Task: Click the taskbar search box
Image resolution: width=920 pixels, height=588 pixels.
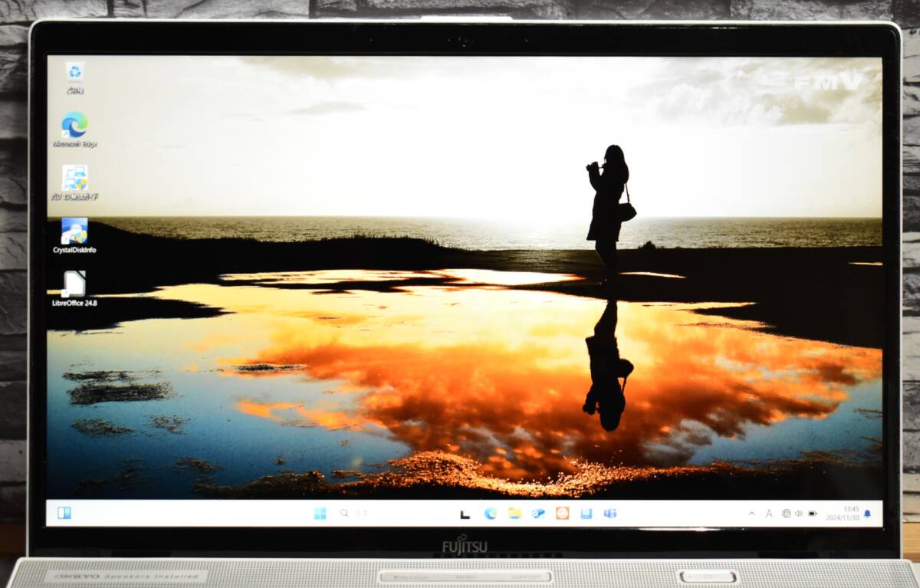Action: pyautogui.click(x=353, y=514)
